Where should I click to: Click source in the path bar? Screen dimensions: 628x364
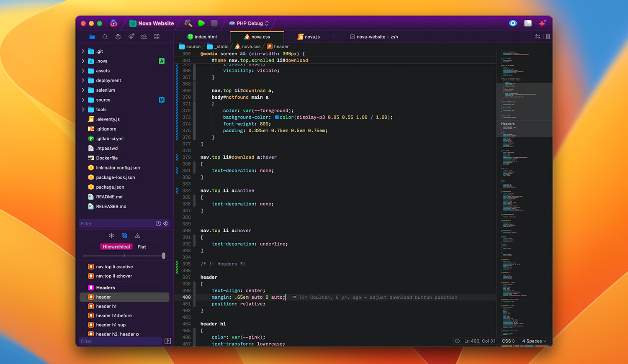[x=190, y=46]
